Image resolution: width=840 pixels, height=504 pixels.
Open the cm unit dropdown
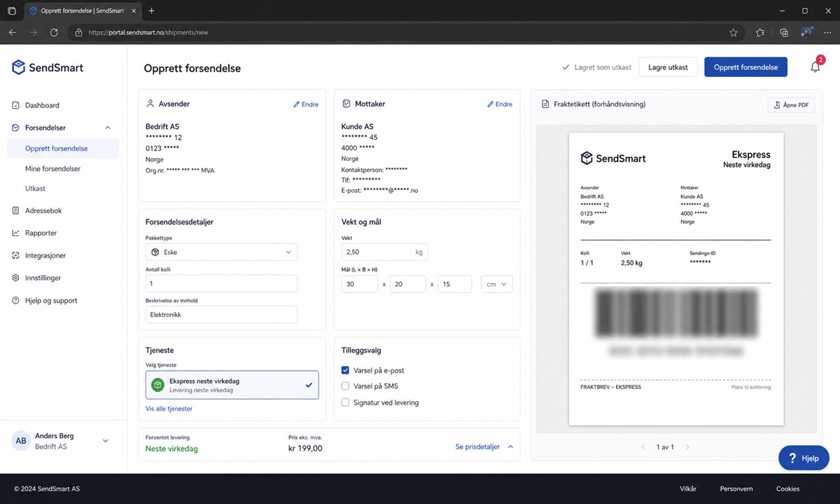(497, 284)
